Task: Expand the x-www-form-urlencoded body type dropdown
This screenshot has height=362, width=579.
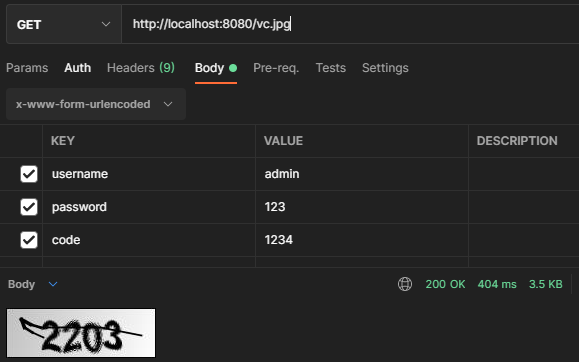Action: click(96, 104)
